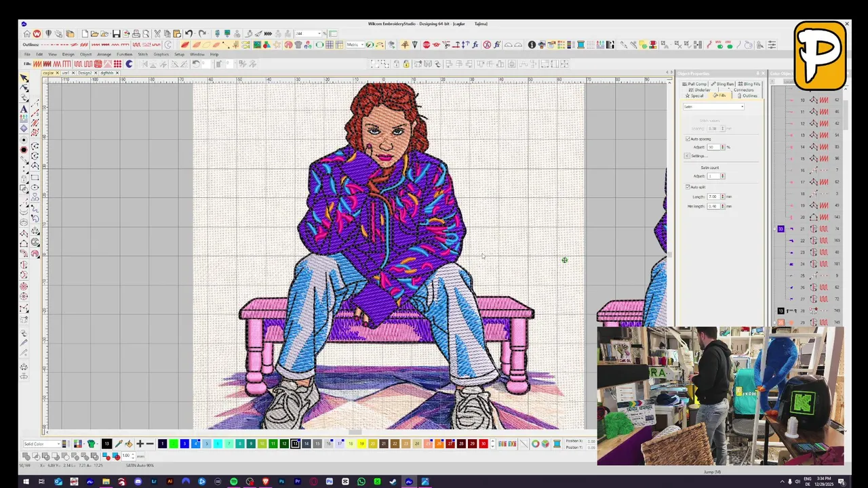
Task: Switch to the Special properties tab
Action: pos(694,96)
